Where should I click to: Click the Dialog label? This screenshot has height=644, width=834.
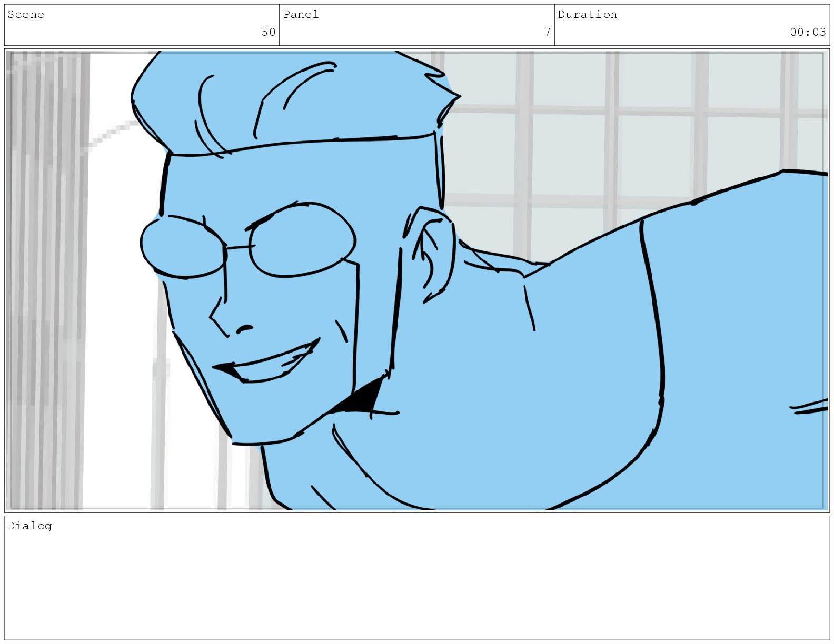point(29,526)
